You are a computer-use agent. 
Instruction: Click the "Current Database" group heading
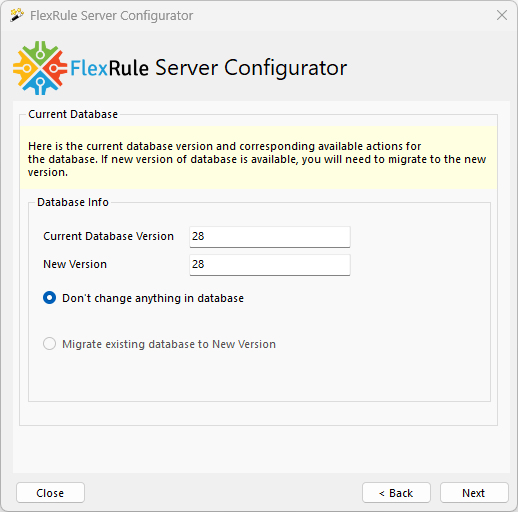[73, 114]
